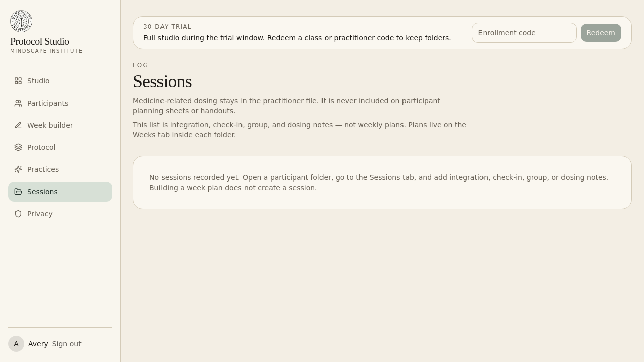Click the Sessions folder icon

[18, 192]
